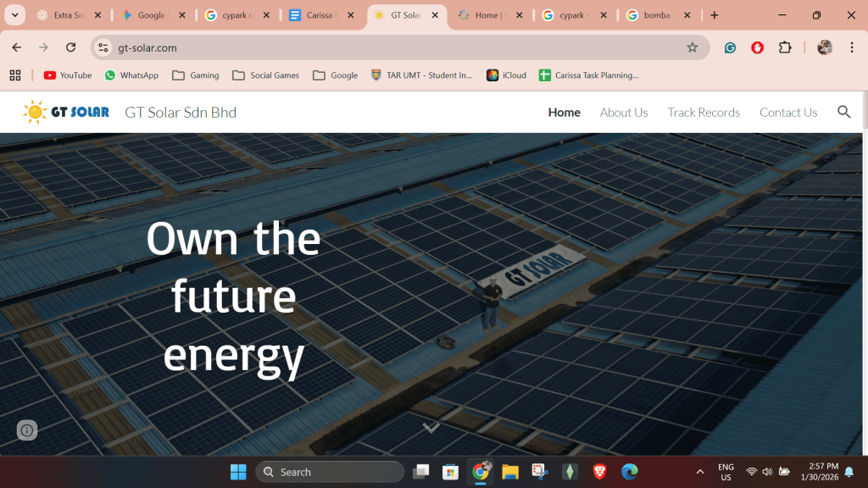Bookmark this page with the star icon
868x488 pixels.
click(x=694, y=47)
